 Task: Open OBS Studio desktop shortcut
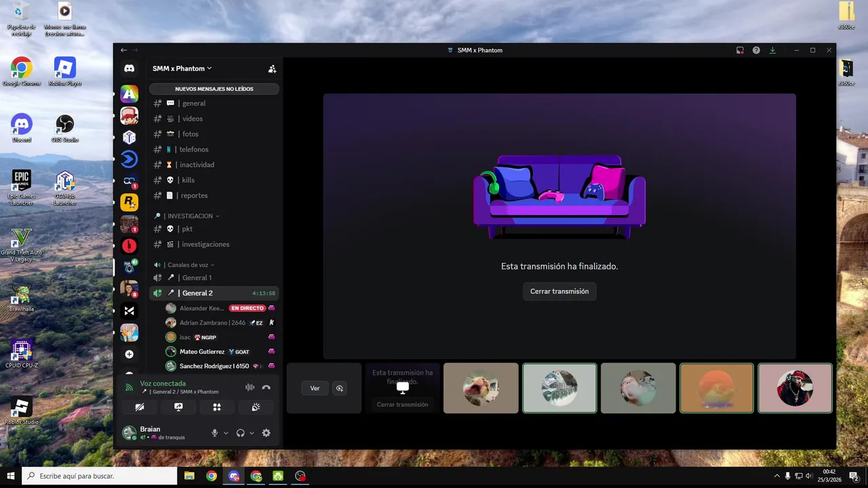coord(64,127)
